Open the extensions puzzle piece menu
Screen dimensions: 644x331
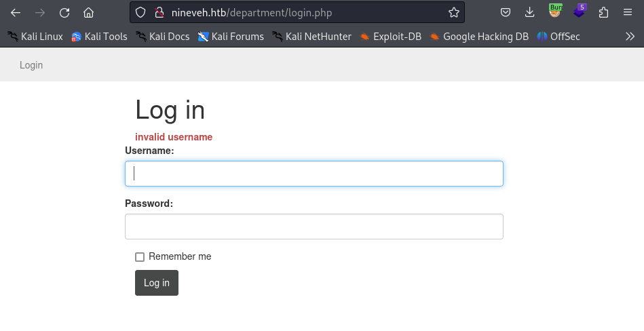click(x=603, y=12)
